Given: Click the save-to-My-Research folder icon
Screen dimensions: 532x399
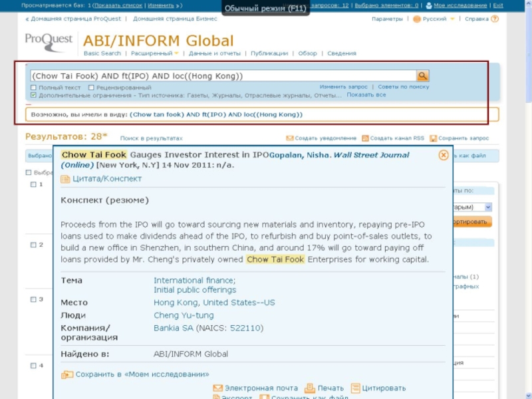Looking at the screenshot, I should tap(67, 374).
